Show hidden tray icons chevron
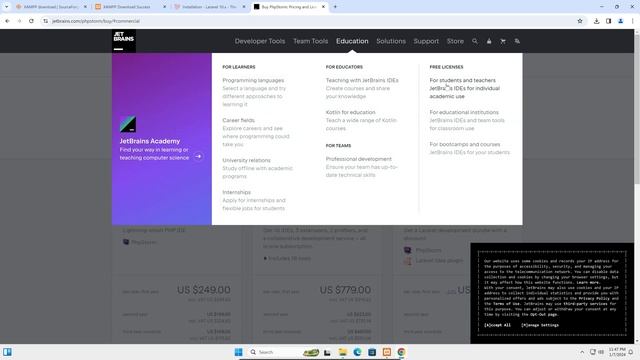The width and height of the screenshot is (640, 360). pos(582,352)
